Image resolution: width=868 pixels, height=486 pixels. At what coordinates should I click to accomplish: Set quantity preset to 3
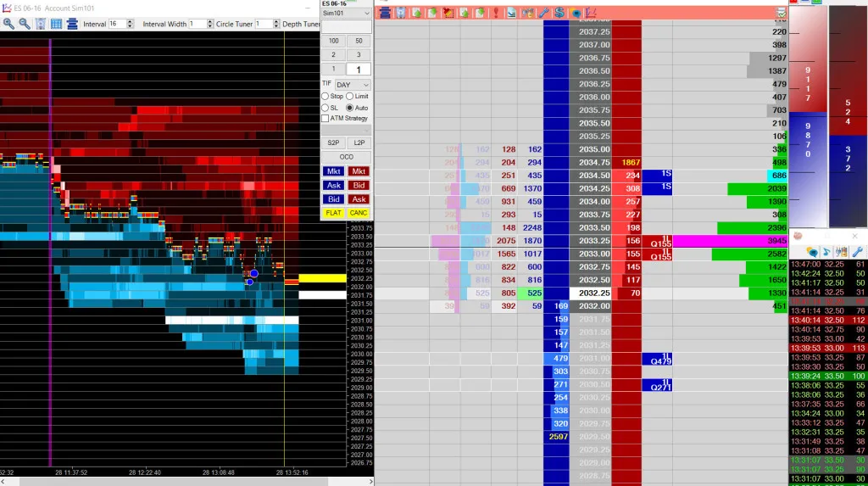(359, 55)
